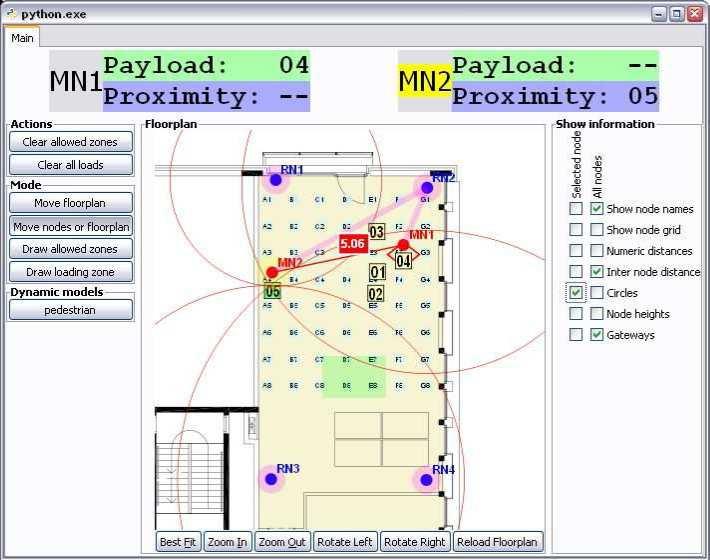Select the blue RN1 reference node

click(276, 180)
